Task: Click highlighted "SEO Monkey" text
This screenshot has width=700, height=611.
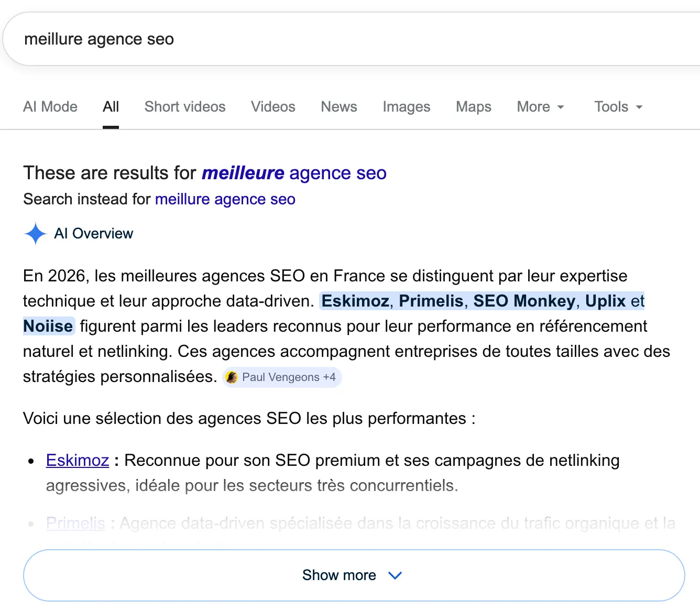Action: click(524, 301)
